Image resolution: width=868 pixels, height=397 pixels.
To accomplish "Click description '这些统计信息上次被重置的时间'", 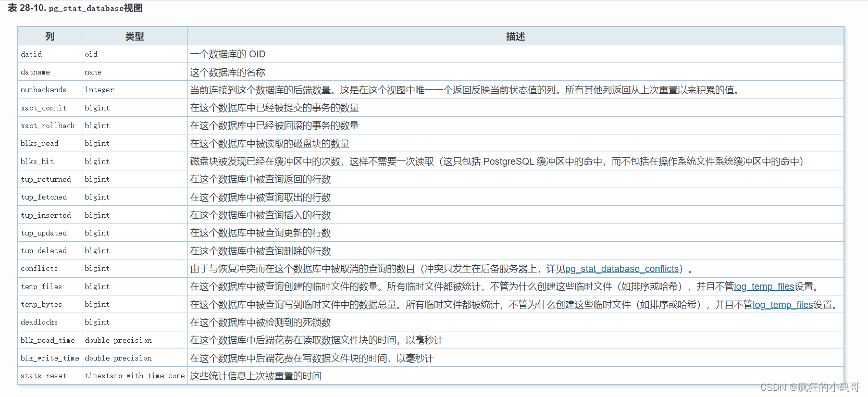I will pos(256,376).
